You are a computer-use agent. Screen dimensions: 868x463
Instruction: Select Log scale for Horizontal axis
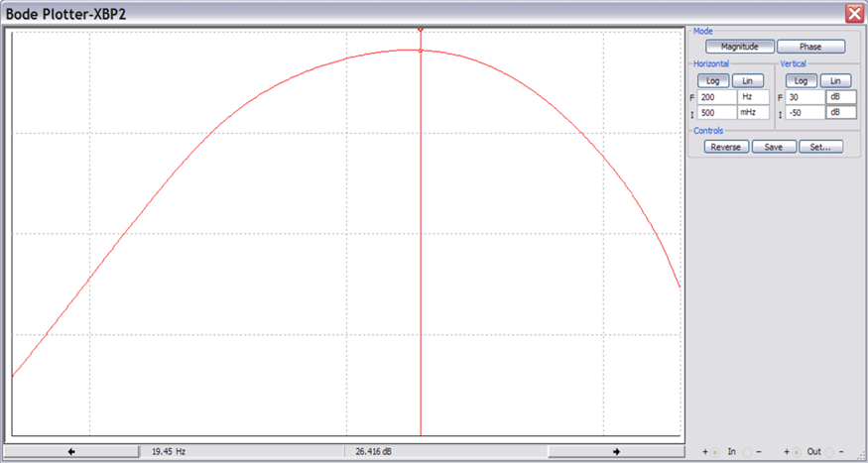[x=712, y=80]
